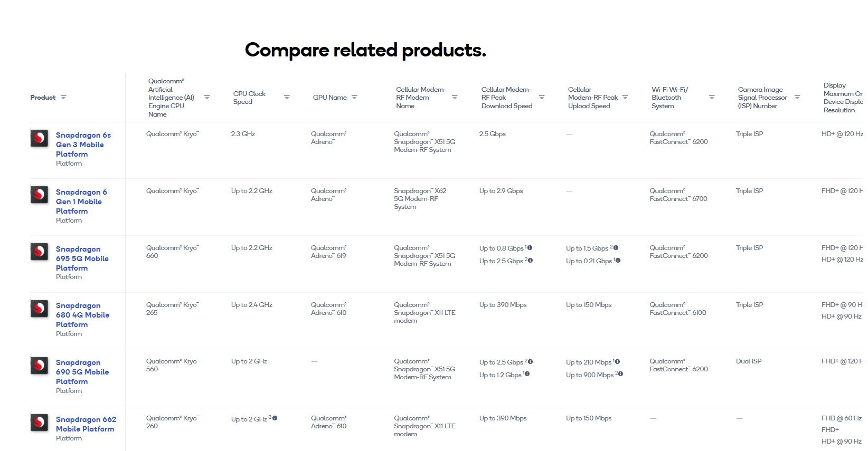The image size is (868, 451).
Task: Click the Snapdragon 6s Gen 3 logo thumbnail
Action: click(x=39, y=138)
